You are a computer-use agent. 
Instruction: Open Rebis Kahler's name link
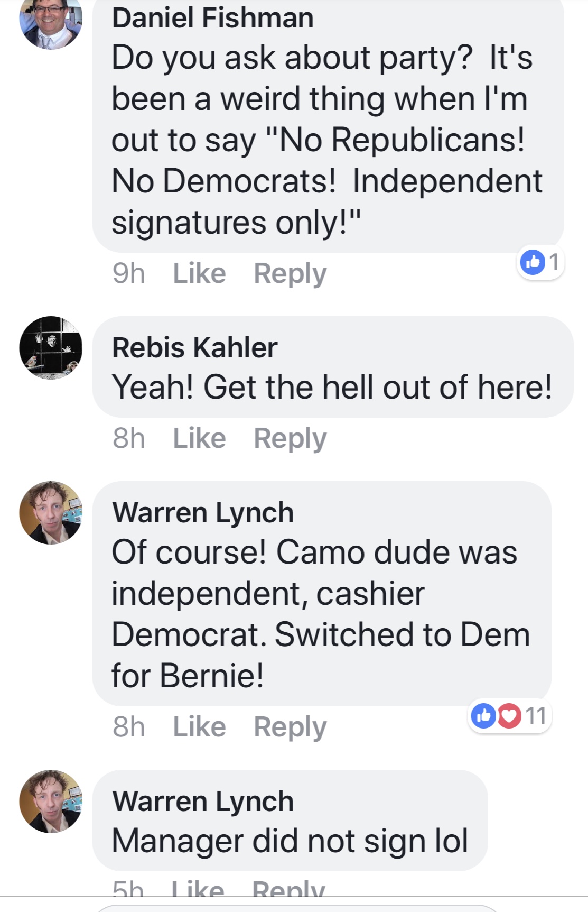pos(194,348)
